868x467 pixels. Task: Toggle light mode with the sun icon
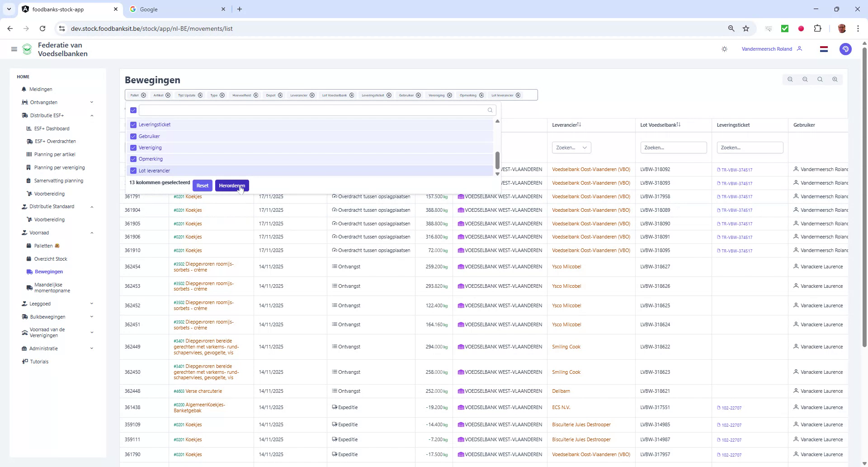click(x=724, y=49)
